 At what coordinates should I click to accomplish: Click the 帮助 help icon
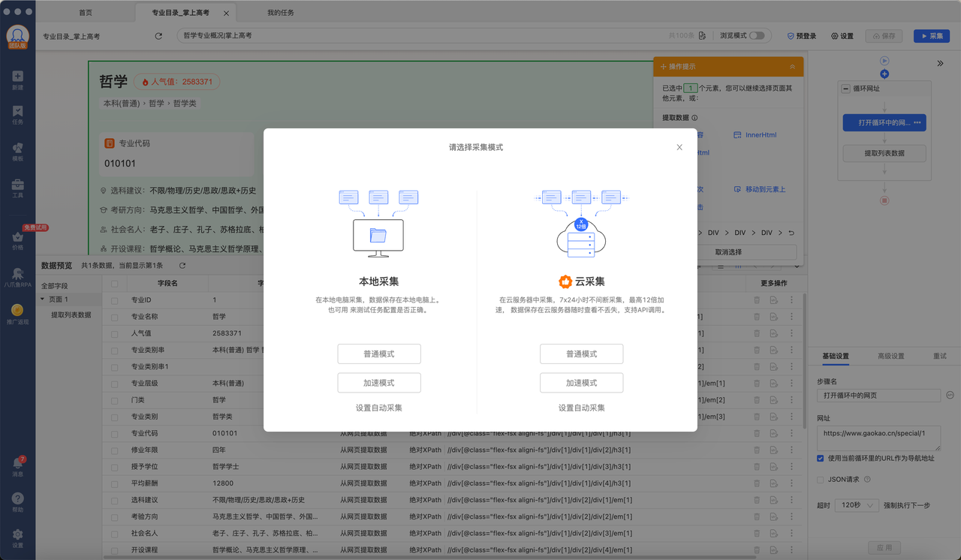pos(17,500)
